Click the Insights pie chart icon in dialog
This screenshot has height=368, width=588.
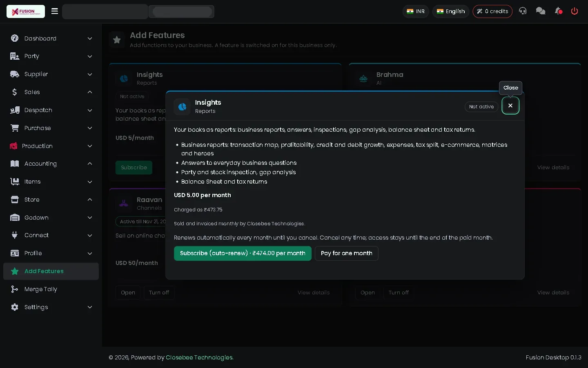pos(182,107)
